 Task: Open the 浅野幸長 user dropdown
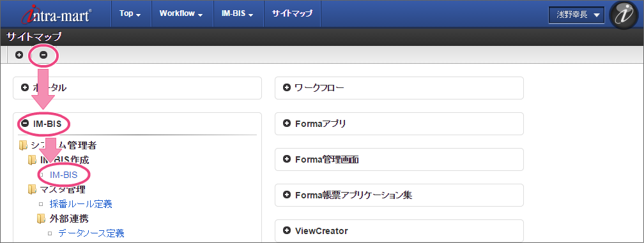(x=576, y=15)
